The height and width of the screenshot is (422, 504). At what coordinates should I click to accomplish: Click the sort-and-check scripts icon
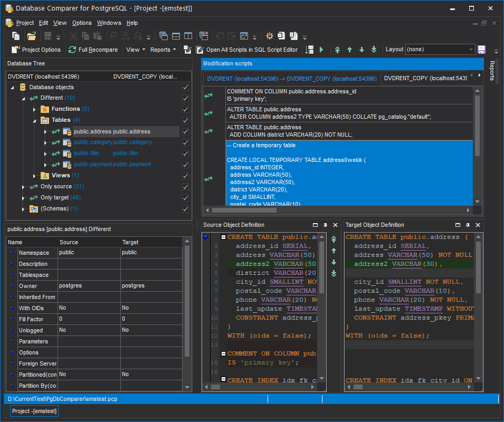tap(310, 50)
